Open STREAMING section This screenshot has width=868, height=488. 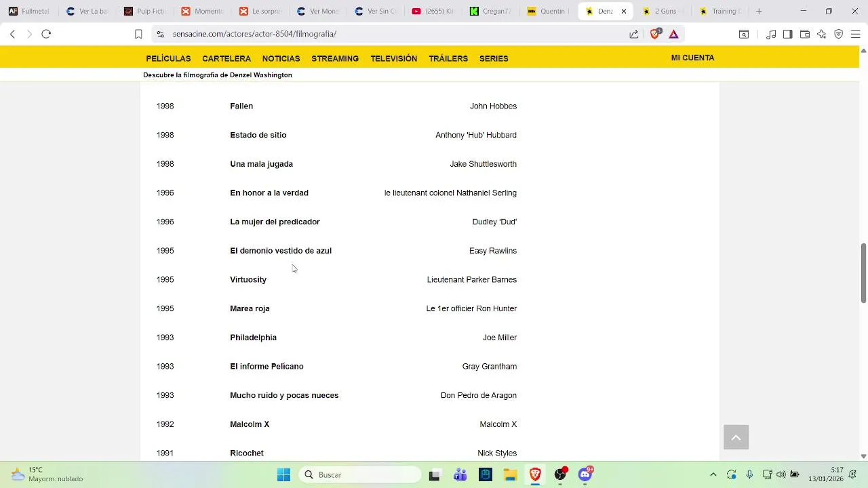(x=335, y=58)
